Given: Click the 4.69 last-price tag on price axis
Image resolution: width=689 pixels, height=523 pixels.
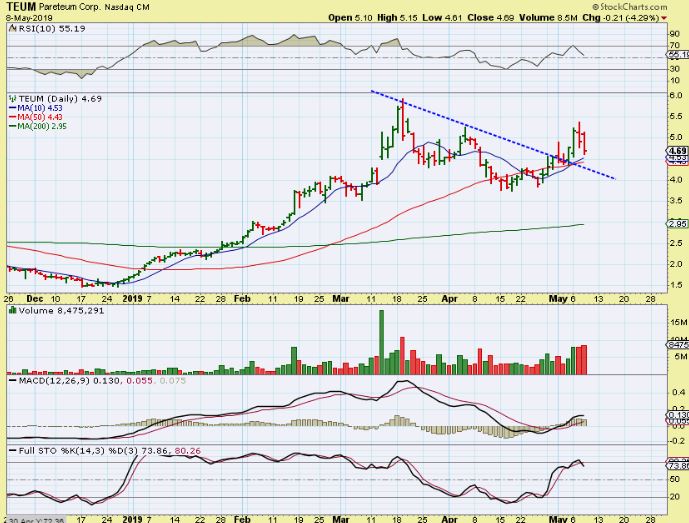Looking at the screenshot, I should [678, 151].
